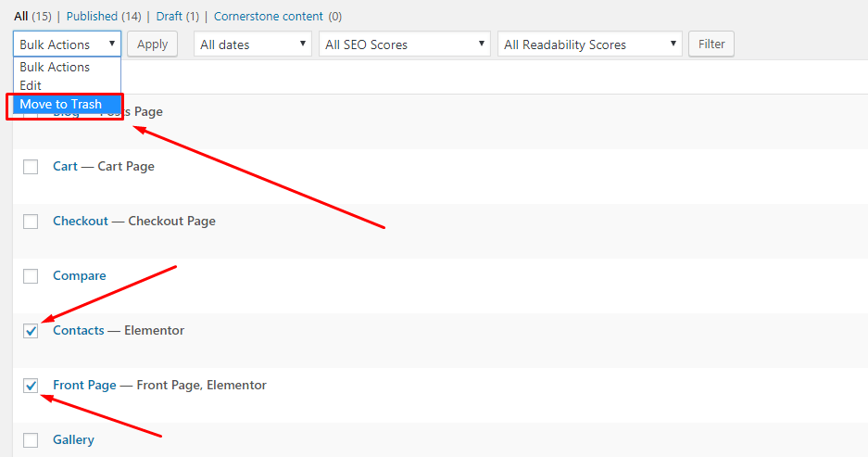Open the Cart page link
This screenshot has height=457, width=868.
point(65,166)
